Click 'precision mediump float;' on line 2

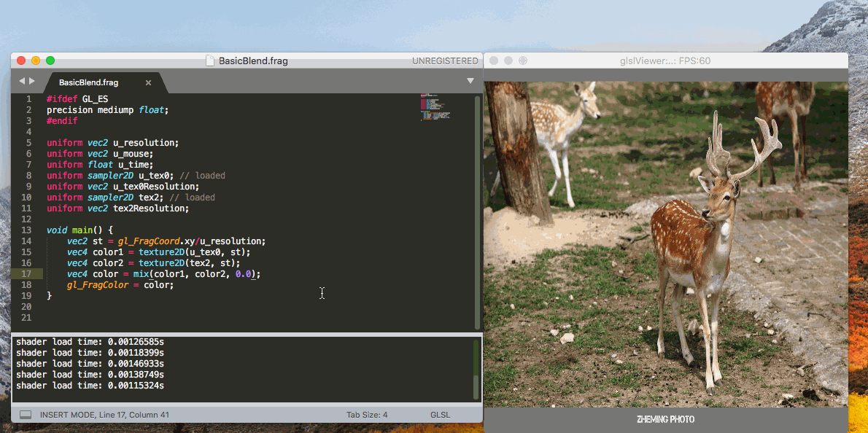coord(107,110)
